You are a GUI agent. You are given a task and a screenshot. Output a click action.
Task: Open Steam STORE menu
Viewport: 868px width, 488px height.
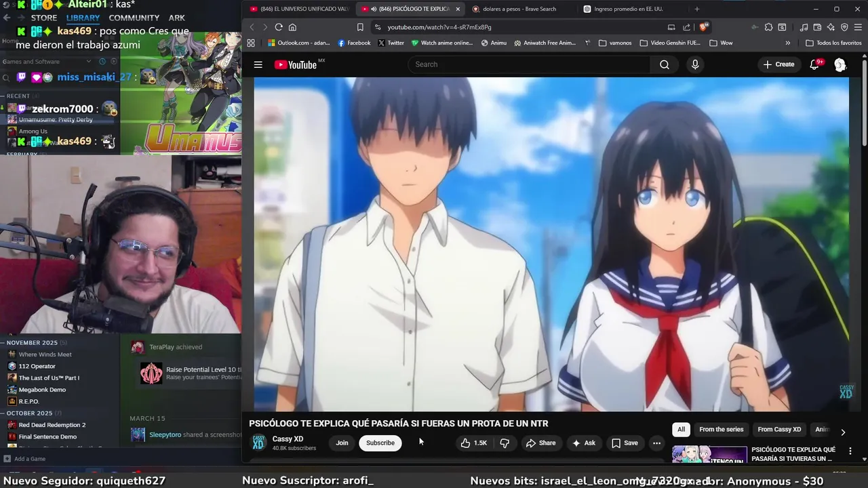click(x=44, y=18)
